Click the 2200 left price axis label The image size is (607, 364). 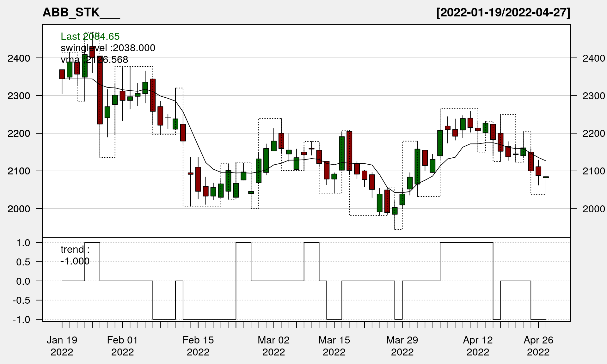click(x=19, y=133)
